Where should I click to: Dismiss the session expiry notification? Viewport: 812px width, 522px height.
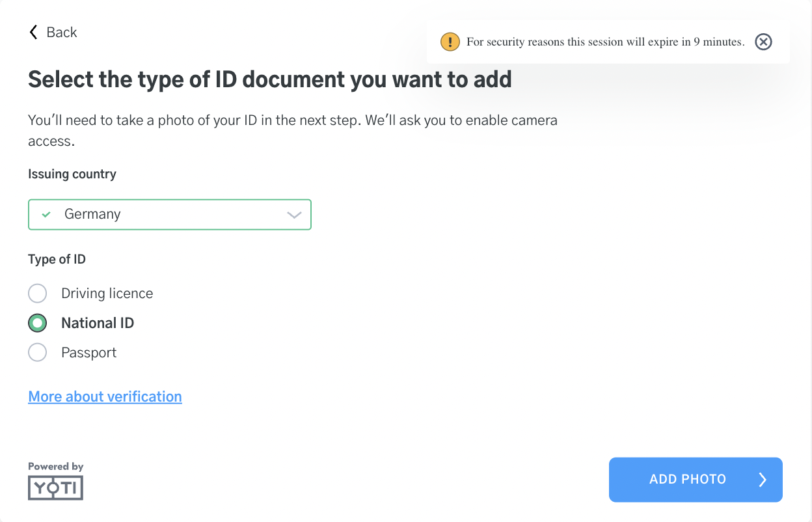763,42
